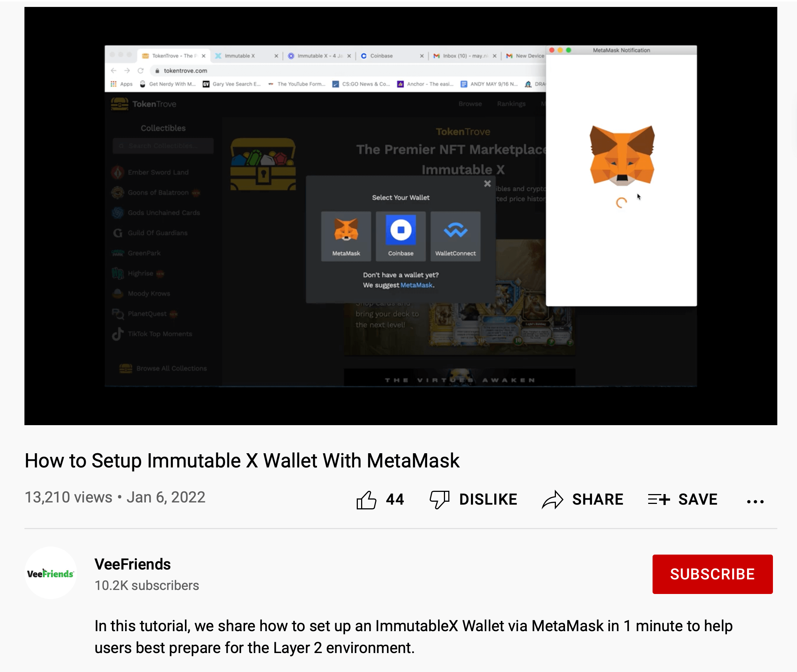Click the Collectibles sidebar heading
The image size is (797, 672).
163,128
